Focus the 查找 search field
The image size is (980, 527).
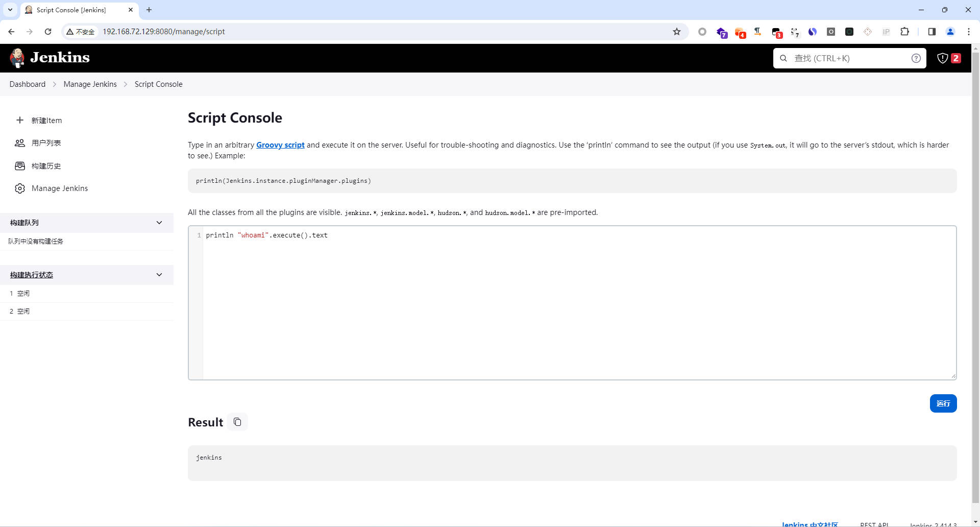(x=849, y=58)
